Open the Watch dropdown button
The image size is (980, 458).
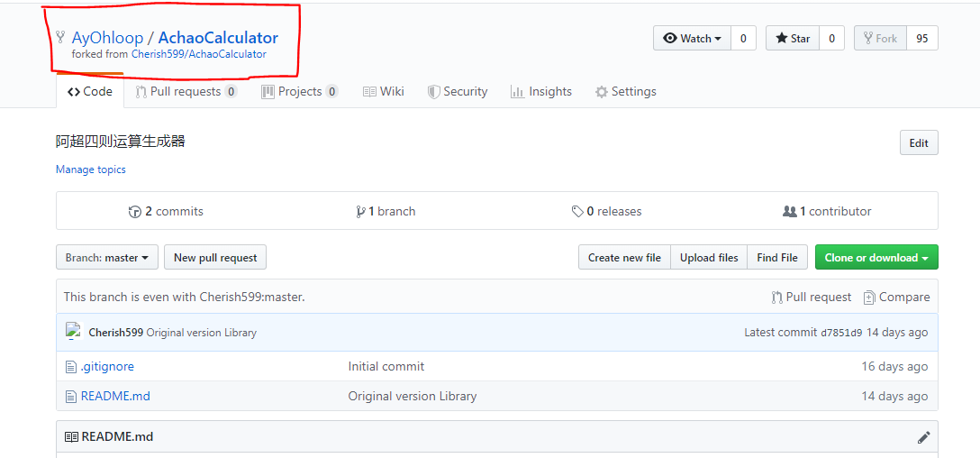[x=692, y=38]
